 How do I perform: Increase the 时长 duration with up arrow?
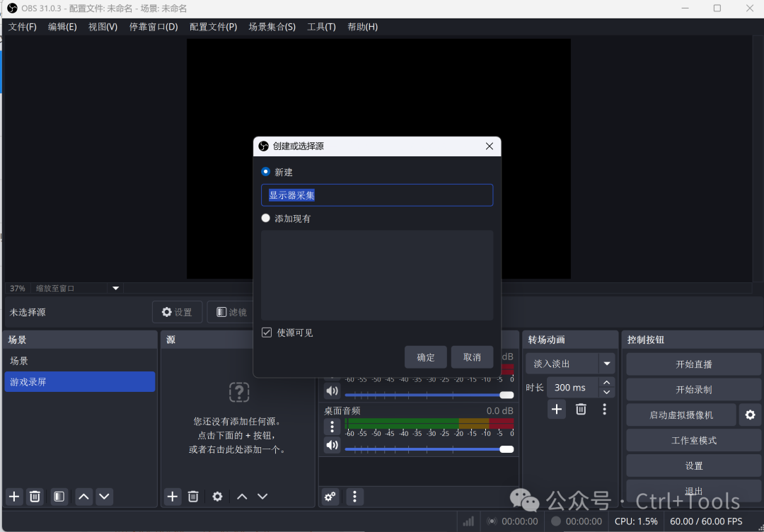pos(606,383)
